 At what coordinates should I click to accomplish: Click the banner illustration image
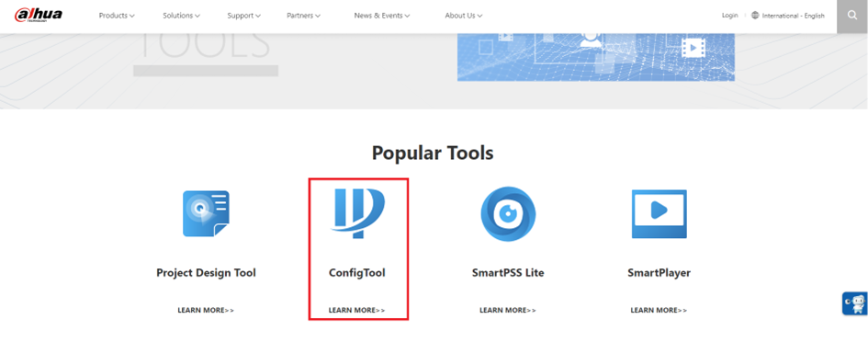pyautogui.click(x=595, y=57)
